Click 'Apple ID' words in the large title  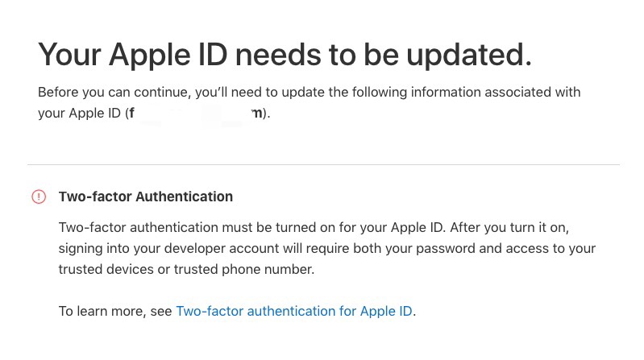click(168, 55)
